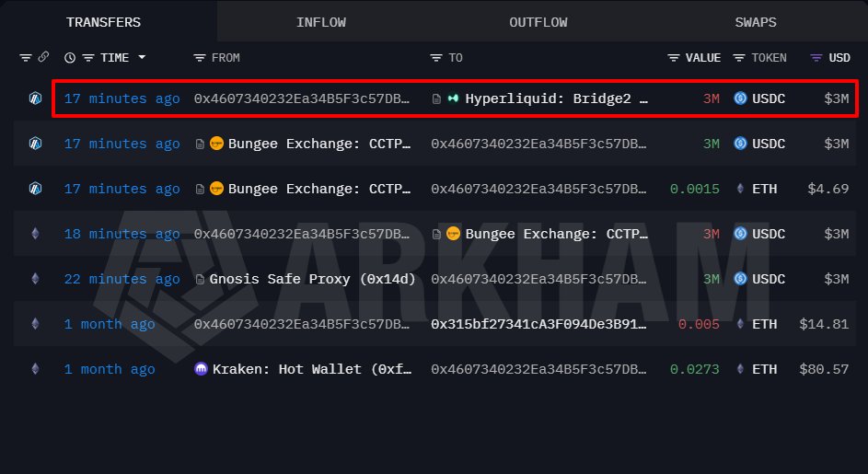Click the Hyperliquid logo icon

click(454, 98)
